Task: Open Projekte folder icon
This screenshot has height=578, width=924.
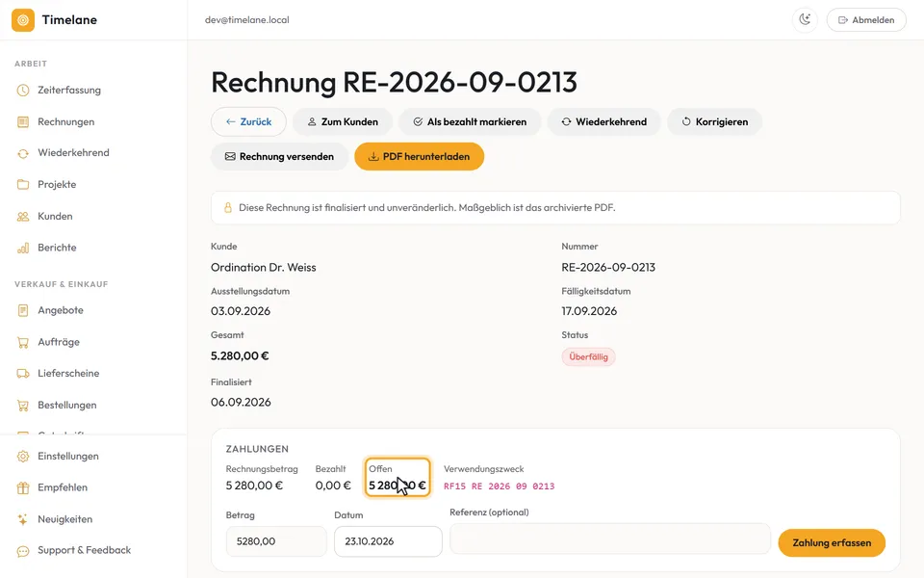Action: [x=23, y=185]
